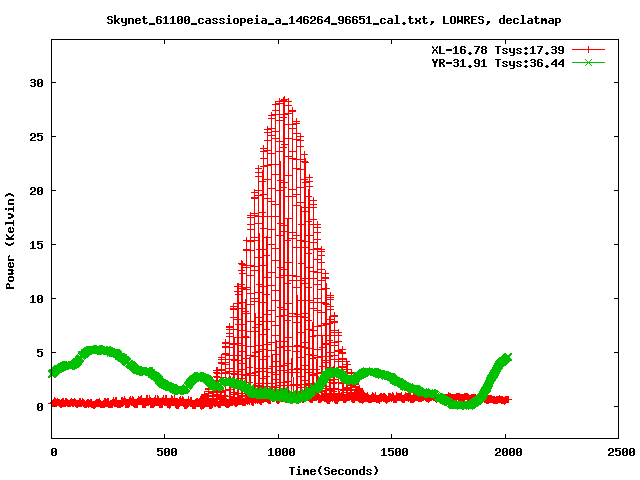Viewport: 640px width, 480px height.
Task: Click the green curve's right end near 2000 seconds
Action: click(x=507, y=358)
